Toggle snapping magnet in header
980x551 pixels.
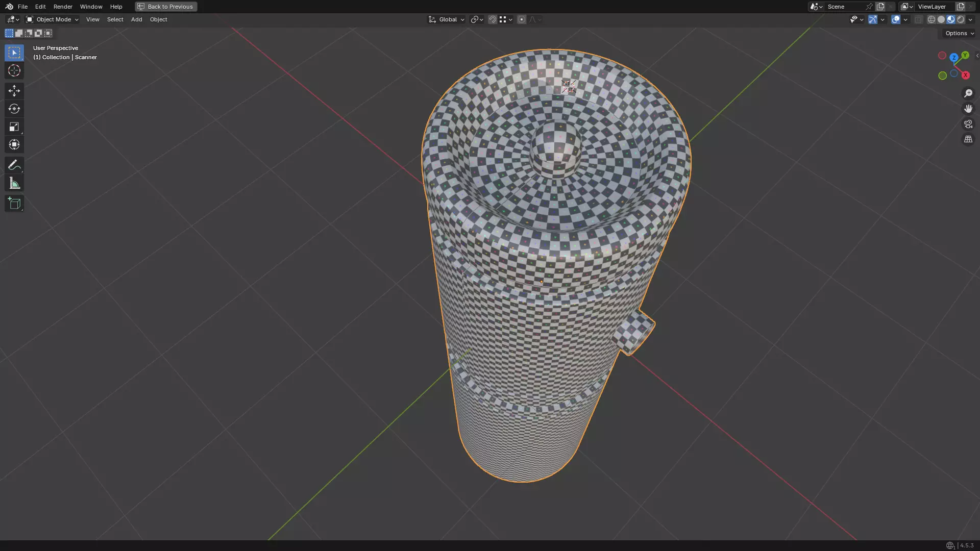(x=492, y=19)
